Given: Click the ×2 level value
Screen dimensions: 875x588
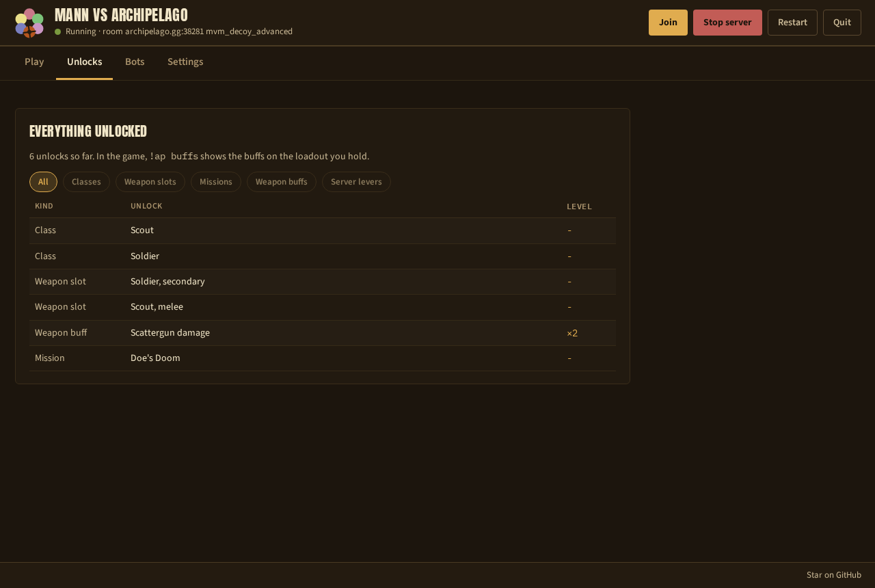Looking at the screenshot, I should pyautogui.click(x=572, y=333).
